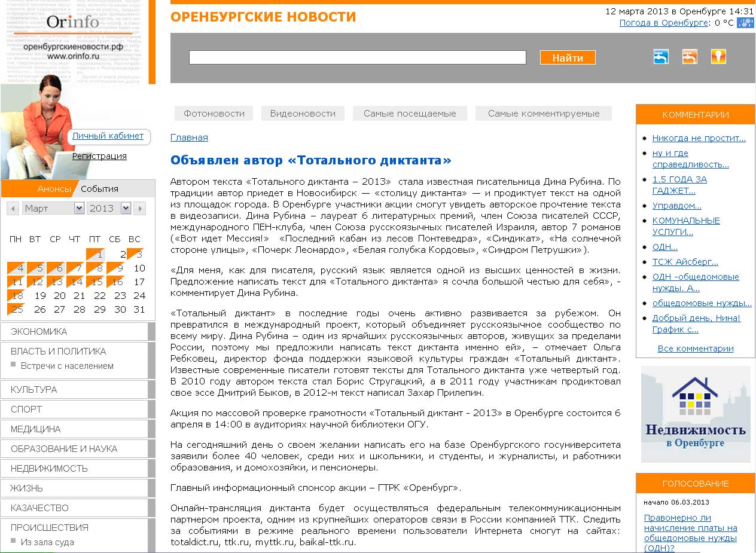Screen dimensions: 756x553
Task: Click the Регистрация link
Action: point(99,156)
